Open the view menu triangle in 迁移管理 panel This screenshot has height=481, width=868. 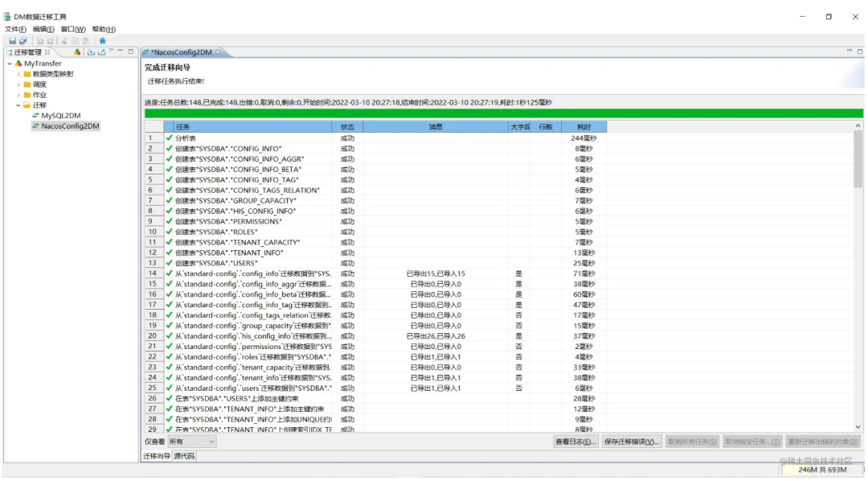tap(111, 51)
